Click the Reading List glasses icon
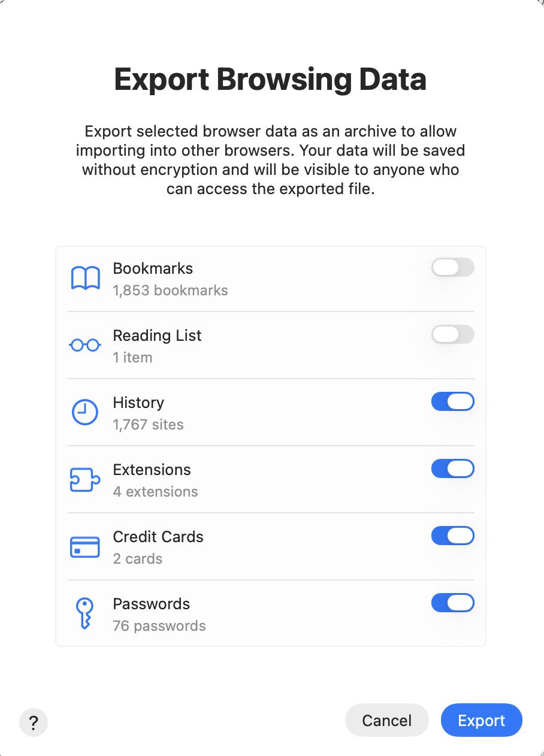The width and height of the screenshot is (544, 756). tap(85, 346)
